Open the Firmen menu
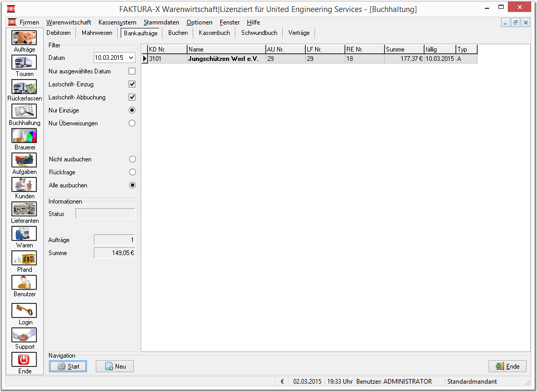The width and height of the screenshot is (537, 392). 29,22
